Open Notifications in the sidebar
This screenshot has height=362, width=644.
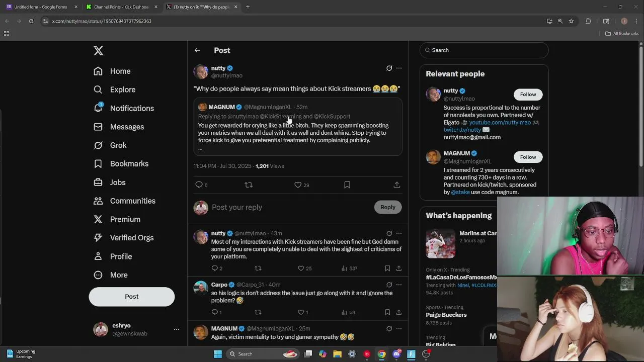124,108
